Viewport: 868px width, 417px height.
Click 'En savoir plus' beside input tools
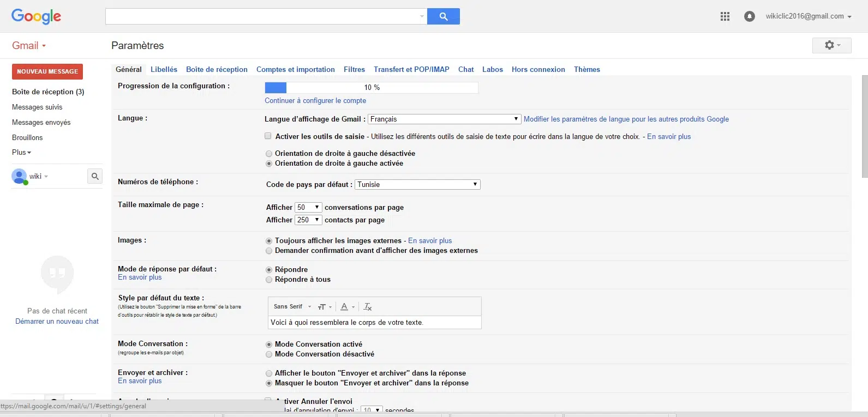click(669, 136)
